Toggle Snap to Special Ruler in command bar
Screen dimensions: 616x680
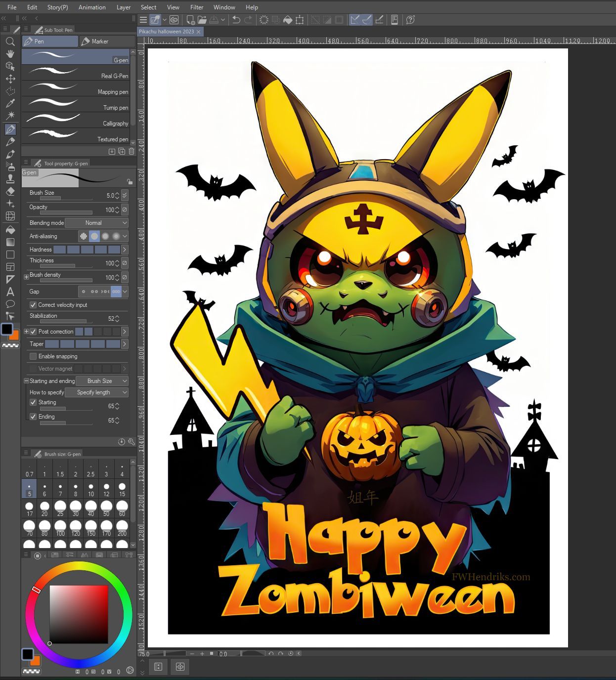367,20
